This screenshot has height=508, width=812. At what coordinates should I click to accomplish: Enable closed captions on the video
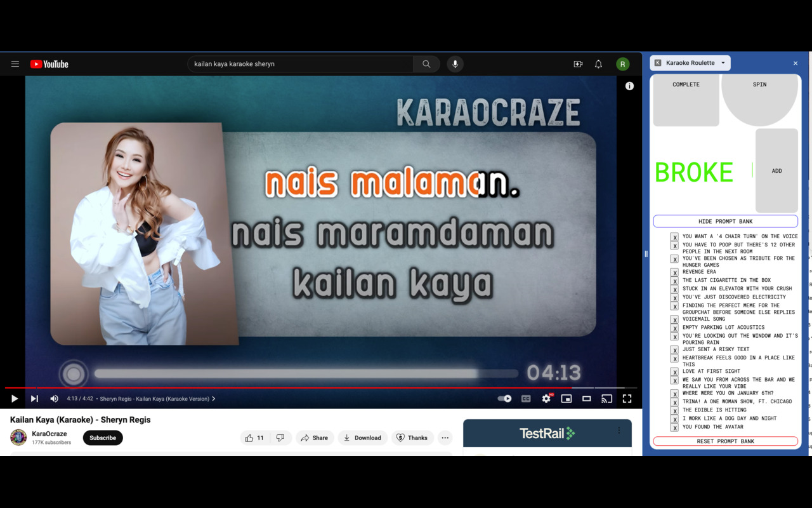(525, 399)
